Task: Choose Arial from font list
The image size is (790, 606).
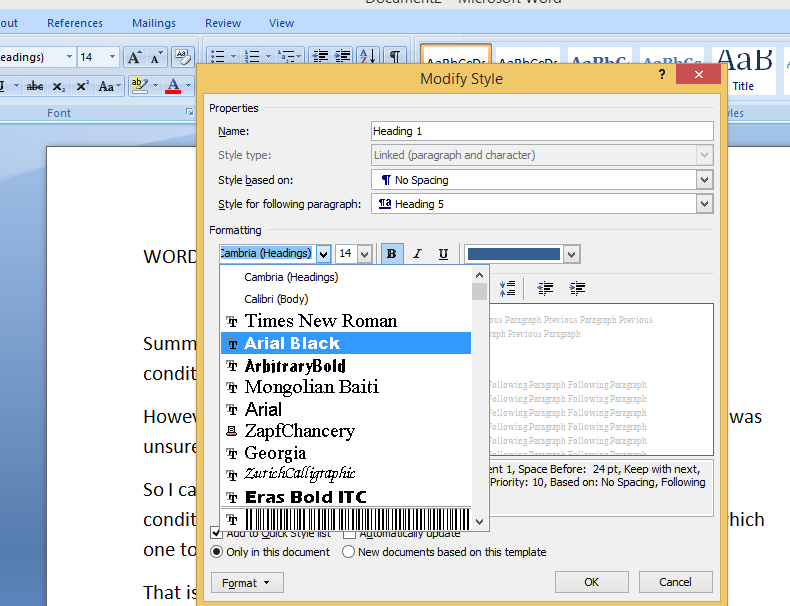Action: pyautogui.click(x=346, y=409)
